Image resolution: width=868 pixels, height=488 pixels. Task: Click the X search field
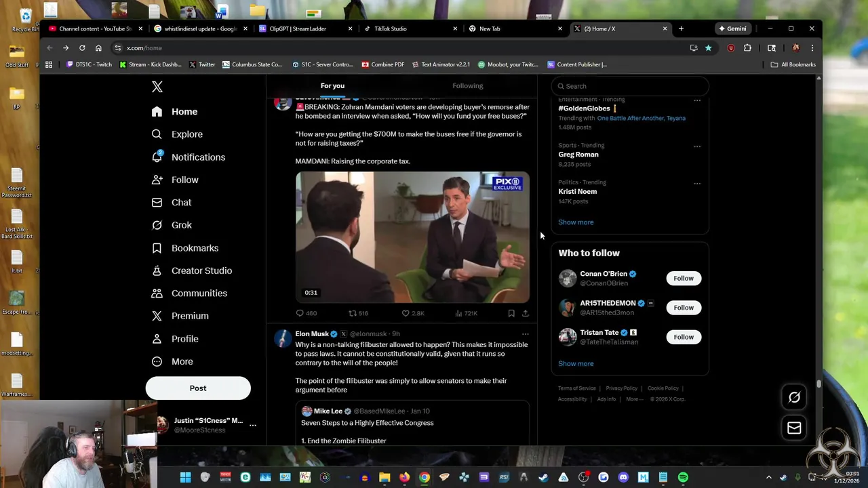(630, 86)
